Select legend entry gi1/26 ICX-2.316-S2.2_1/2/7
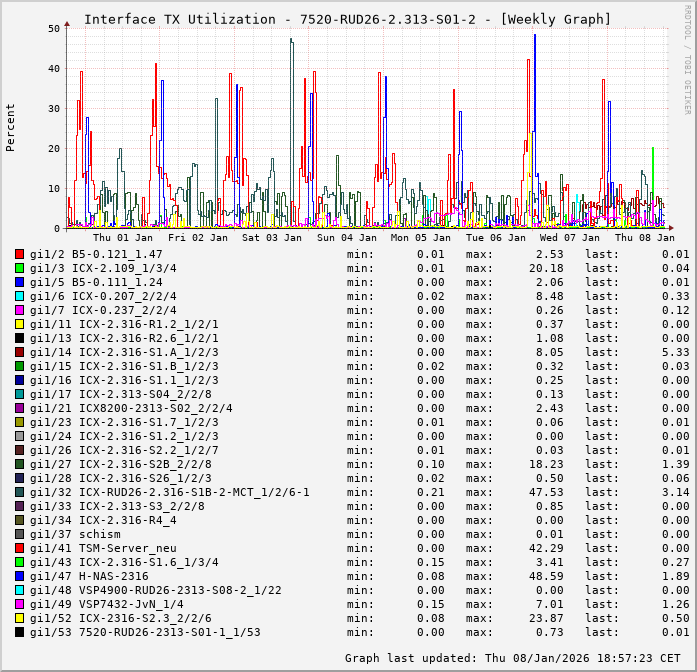The height and width of the screenshot is (672, 697). 124,450
